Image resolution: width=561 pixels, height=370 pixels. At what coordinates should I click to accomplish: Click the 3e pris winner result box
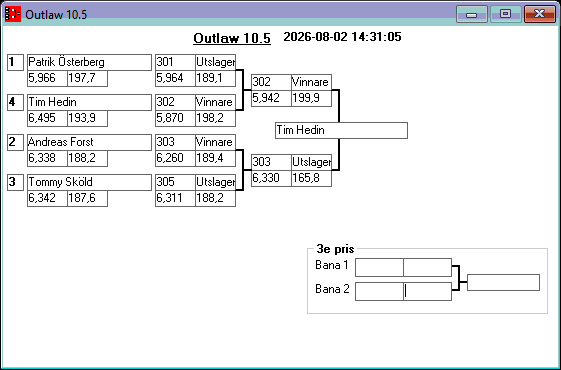point(503,282)
